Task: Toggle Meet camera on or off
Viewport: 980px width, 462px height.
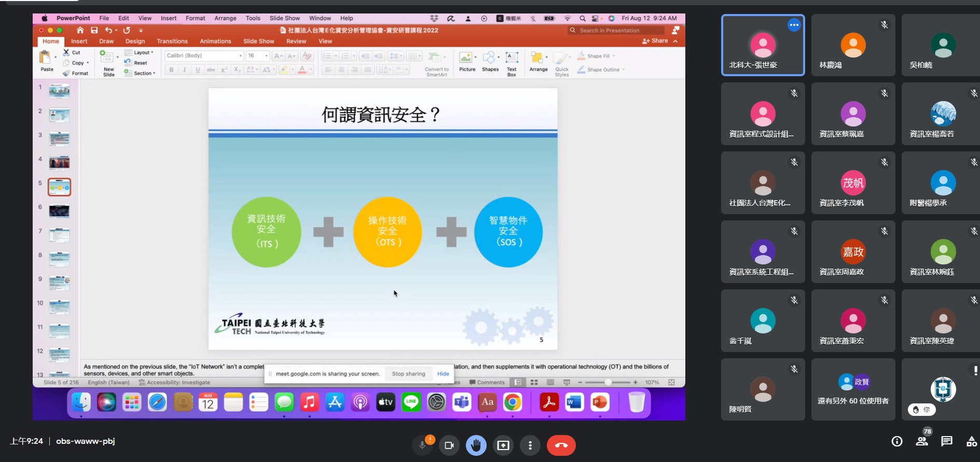Action: click(449, 445)
